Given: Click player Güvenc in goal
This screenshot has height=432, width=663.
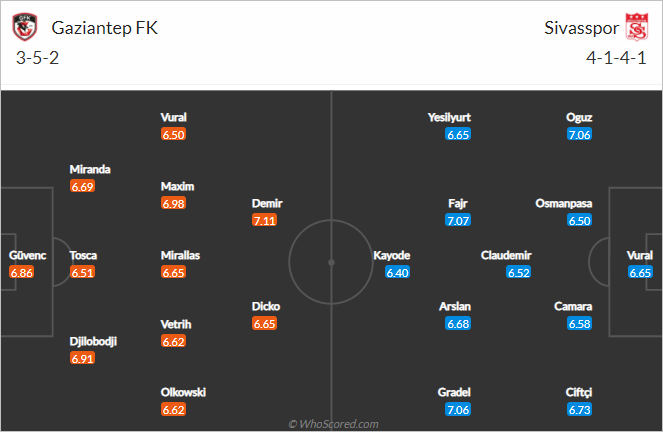Looking at the screenshot, I should pos(27,255).
